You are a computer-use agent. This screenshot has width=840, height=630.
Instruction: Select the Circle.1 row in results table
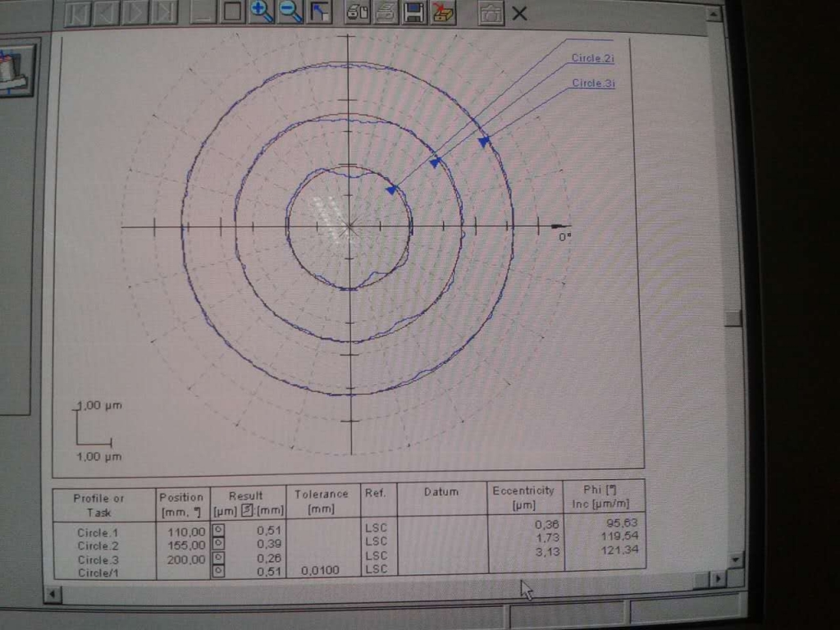(98, 532)
